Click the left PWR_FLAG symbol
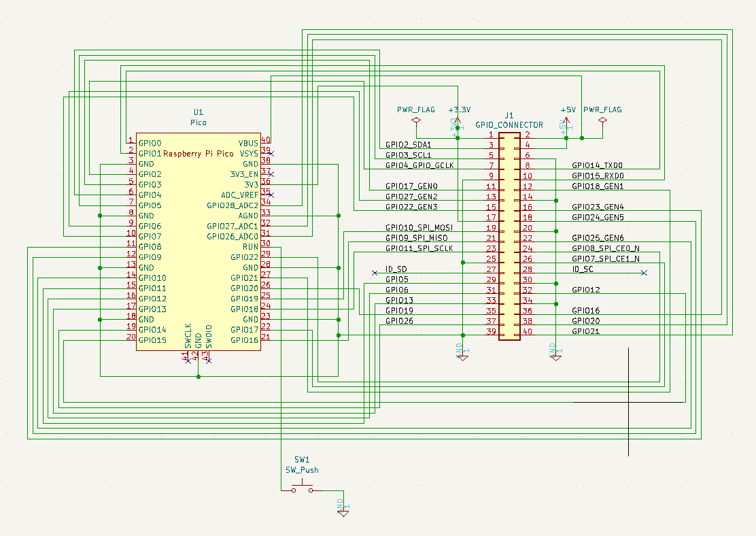 (416, 121)
